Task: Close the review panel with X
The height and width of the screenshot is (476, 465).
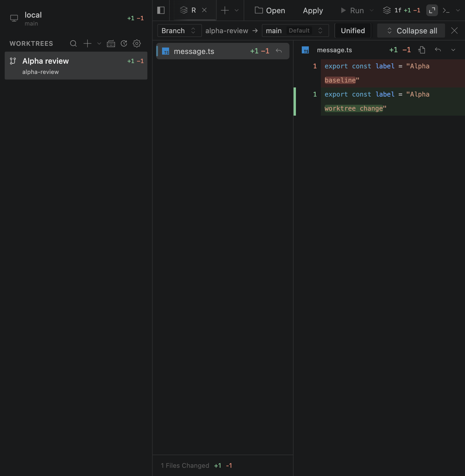Action: click(x=454, y=31)
